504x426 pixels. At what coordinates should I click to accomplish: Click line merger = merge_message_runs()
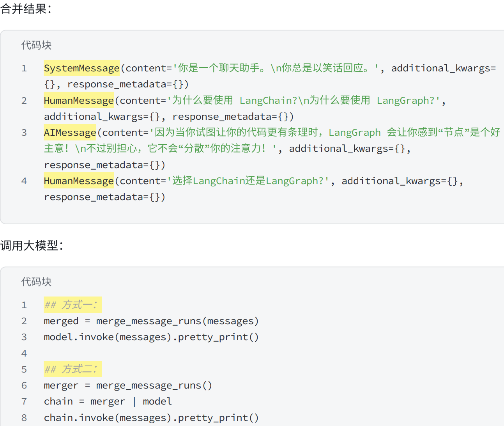click(x=128, y=385)
